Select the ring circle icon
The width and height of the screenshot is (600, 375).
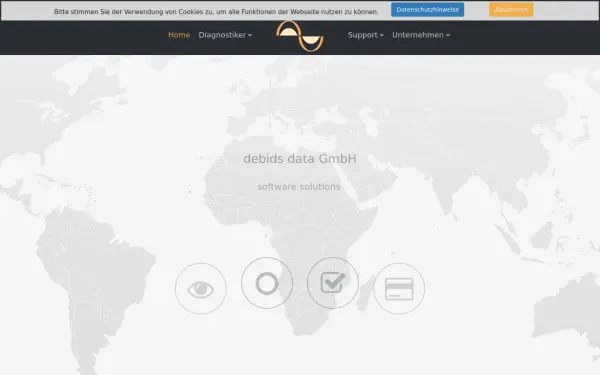coord(267,283)
